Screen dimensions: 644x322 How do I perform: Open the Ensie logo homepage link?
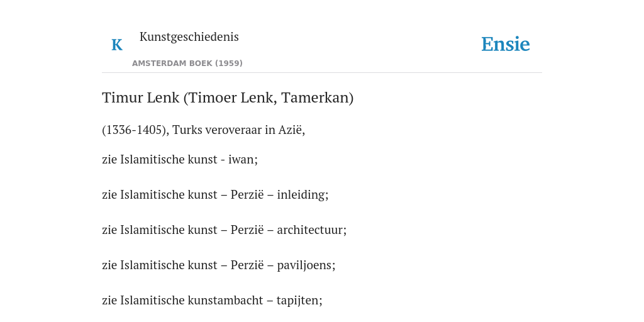coord(506,44)
